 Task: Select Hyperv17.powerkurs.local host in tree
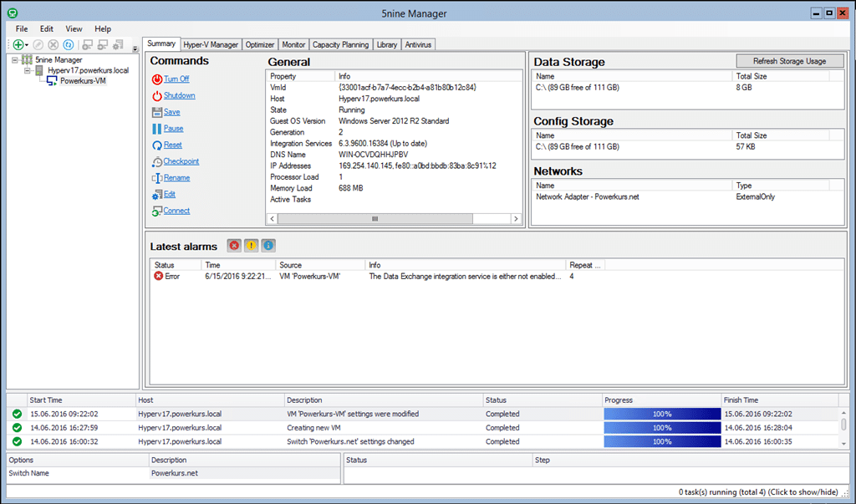click(88, 70)
